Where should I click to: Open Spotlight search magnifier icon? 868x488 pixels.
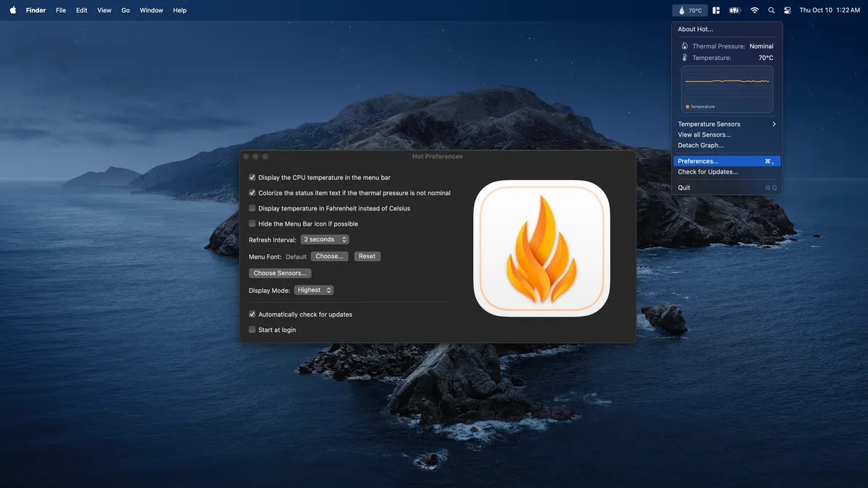[771, 10]
